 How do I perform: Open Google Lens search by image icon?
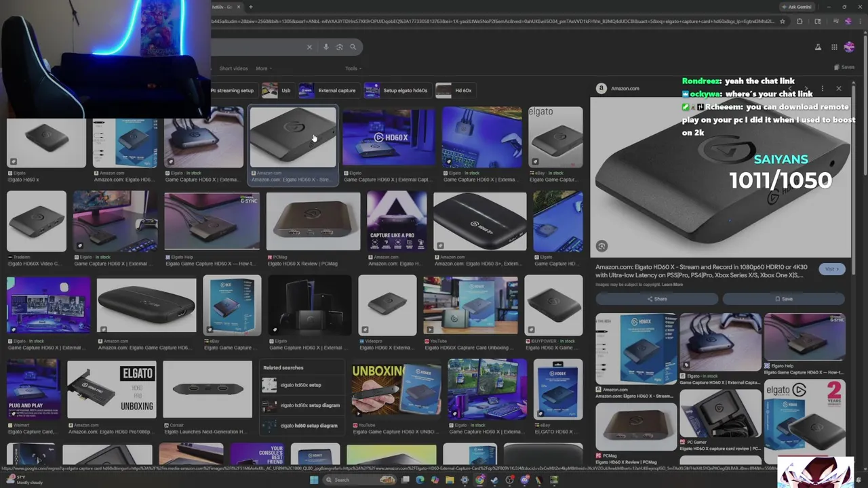click(340, 47)
